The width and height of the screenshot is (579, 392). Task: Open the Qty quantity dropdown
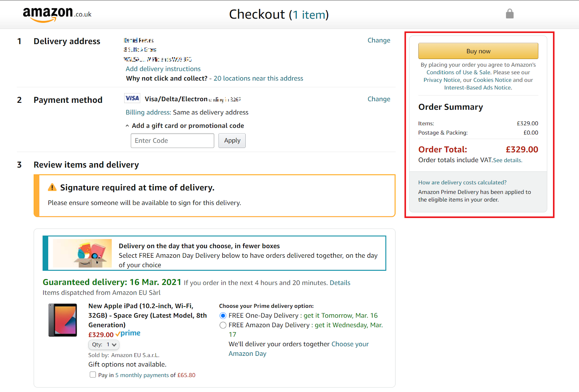coord(104,345)
